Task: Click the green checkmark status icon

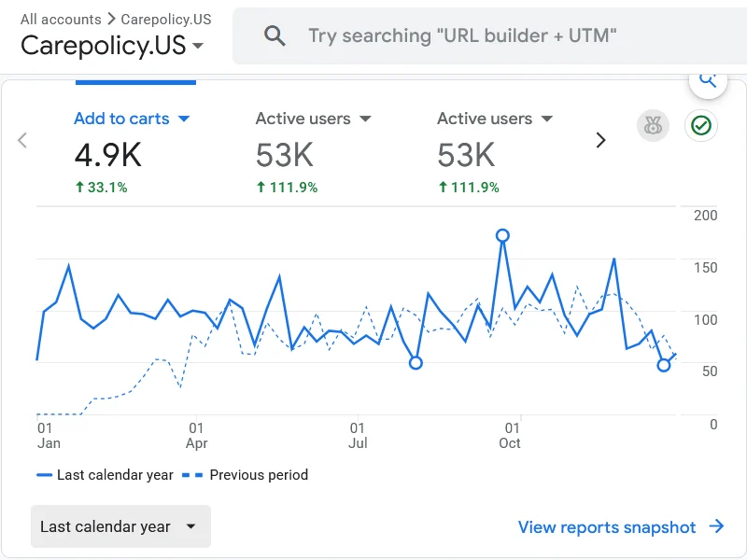Action: pyautogui.click(x=701, y=126)
